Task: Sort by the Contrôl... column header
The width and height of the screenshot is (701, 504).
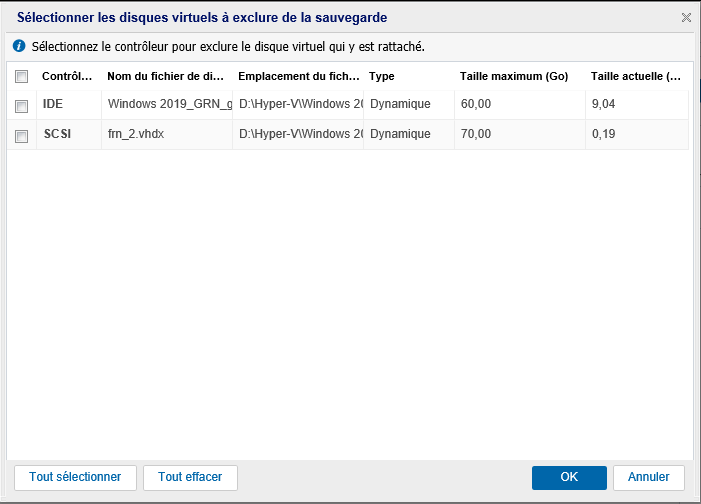Action: click(x=68, y=76)
